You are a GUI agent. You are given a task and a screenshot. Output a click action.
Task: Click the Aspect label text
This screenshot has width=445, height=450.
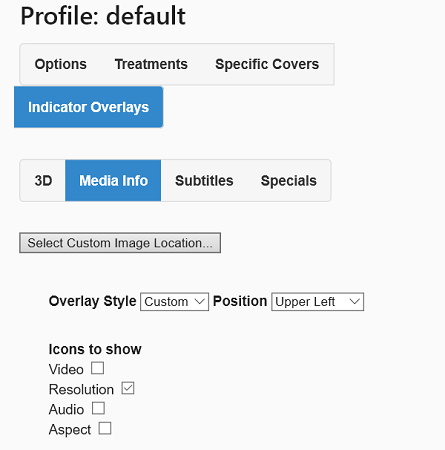click(70, 430)
